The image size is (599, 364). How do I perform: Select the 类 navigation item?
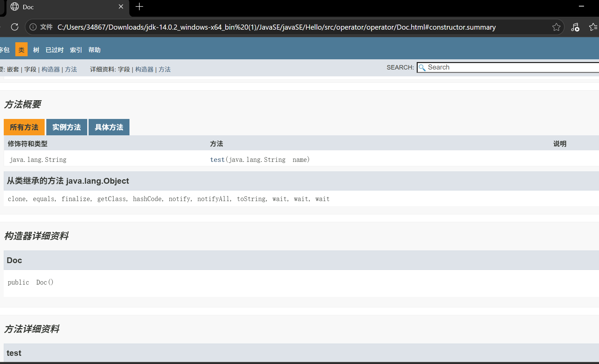click(21, 50)
